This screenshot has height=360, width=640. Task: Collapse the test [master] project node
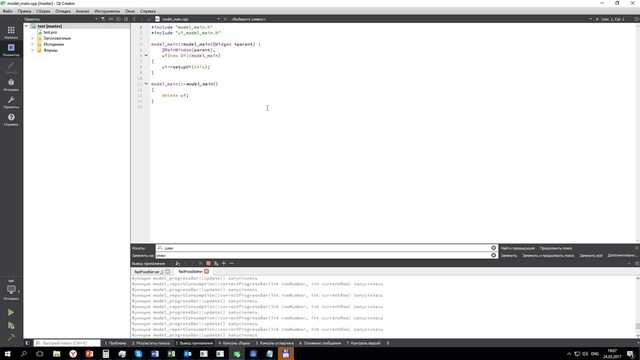(x=27, y=26)
